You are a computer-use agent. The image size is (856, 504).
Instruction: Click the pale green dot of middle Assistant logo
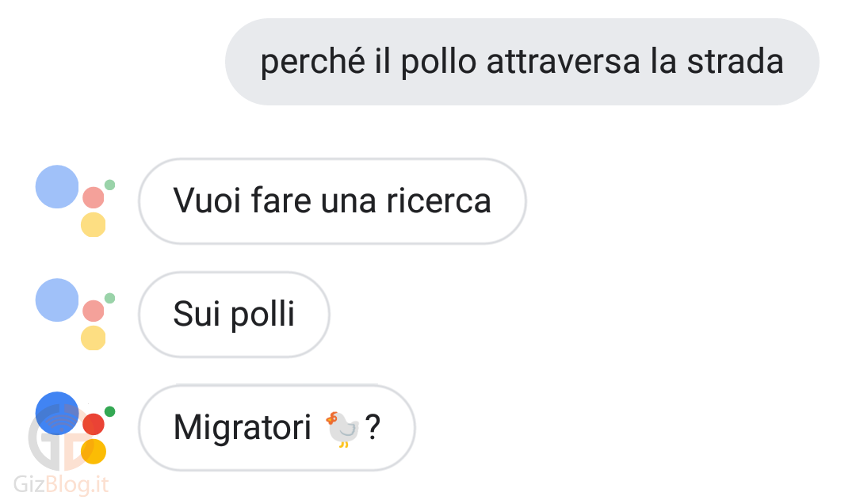[x=109, y=298]
